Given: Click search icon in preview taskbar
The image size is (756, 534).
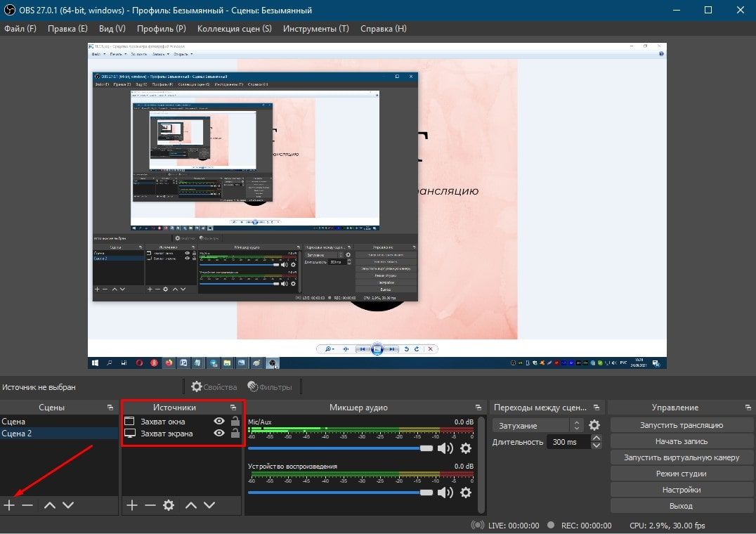Looking at the screenshot, I should (x=110, y=363).
